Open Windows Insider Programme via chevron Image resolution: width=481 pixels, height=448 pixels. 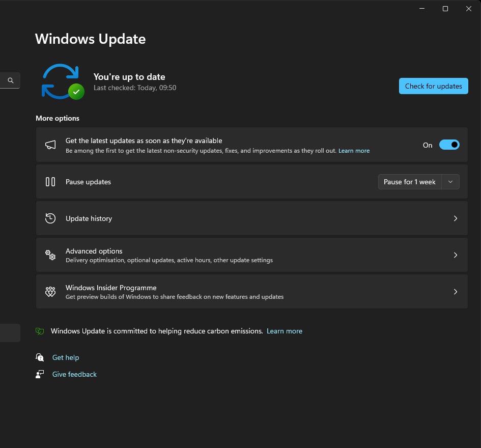coord(455,292)
